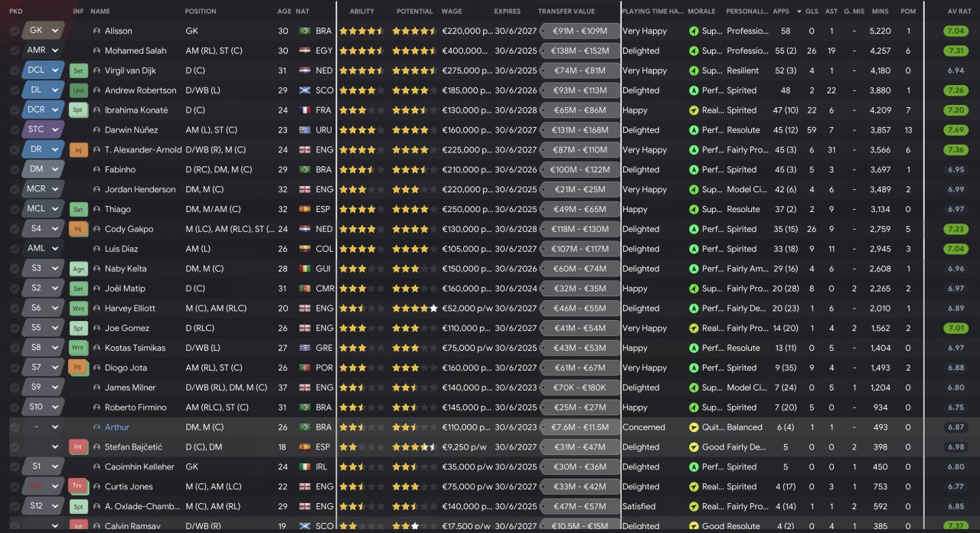Sort the table by the WAGE column header
Viewport: 980px width, 533px height.
[x=452, y=11]
